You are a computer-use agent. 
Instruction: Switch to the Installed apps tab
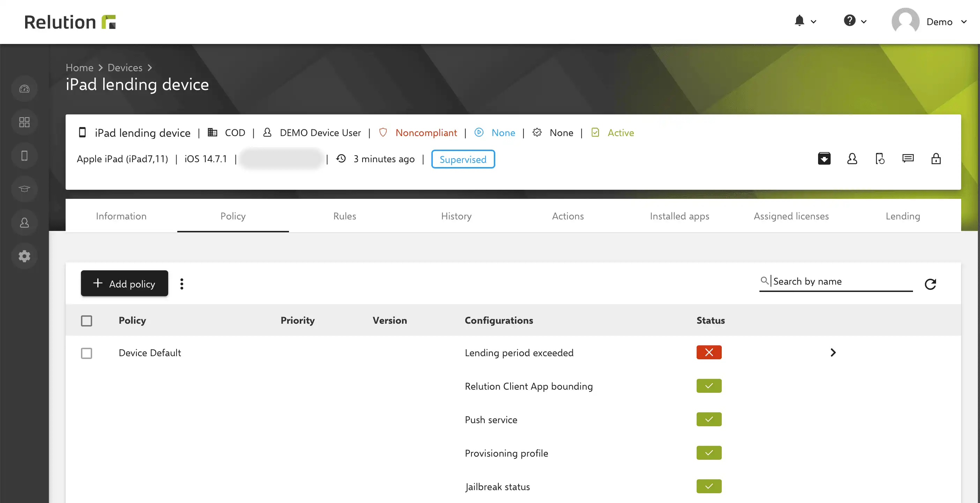coord(680,216)
